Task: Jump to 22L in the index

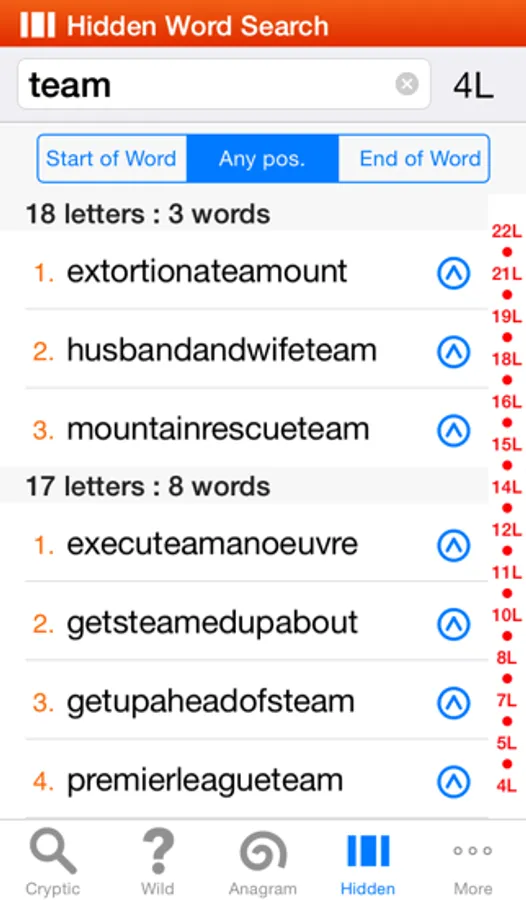Action: pos(506,231)
